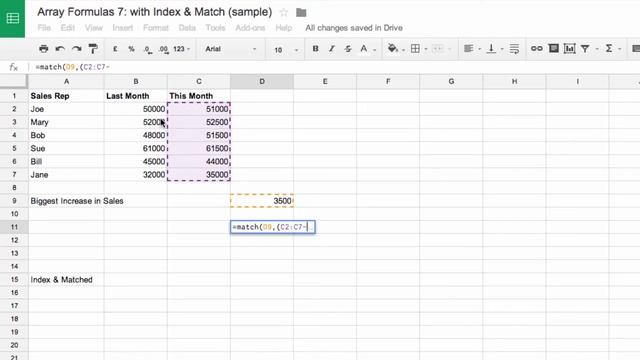Click the Functions sigma icon
The height and width of the screenshot is (360, 640).
click(x=609, y=49)
